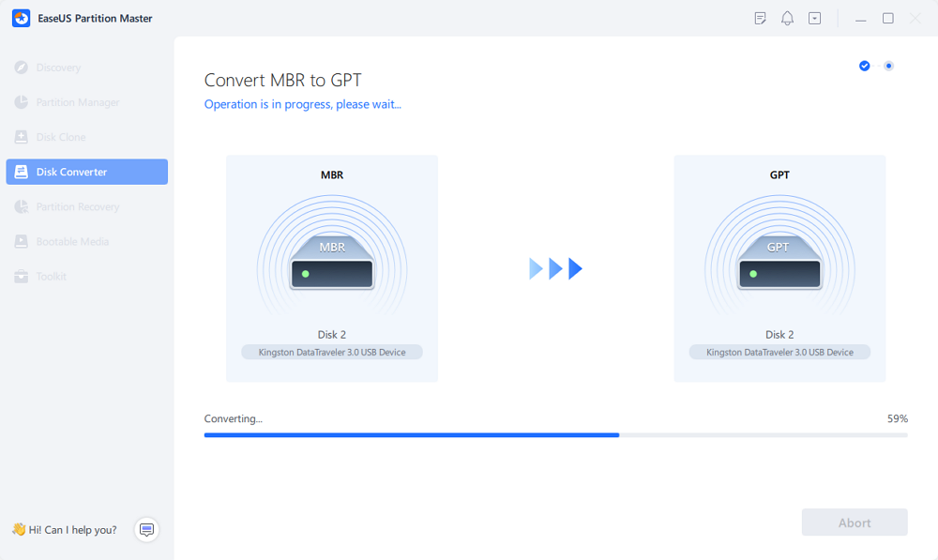
Task: Minimize the EaseUS window
Action: point(861,19)
